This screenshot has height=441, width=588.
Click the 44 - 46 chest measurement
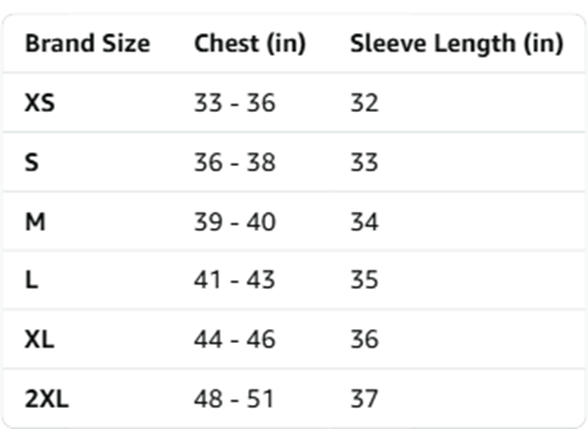(x=235, y=339)
